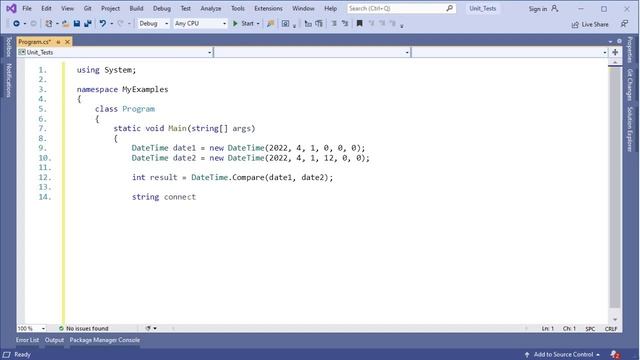Open the Toolbox side panel
Viewport: 640px width, 360px height.
click(x=9, y=47)
